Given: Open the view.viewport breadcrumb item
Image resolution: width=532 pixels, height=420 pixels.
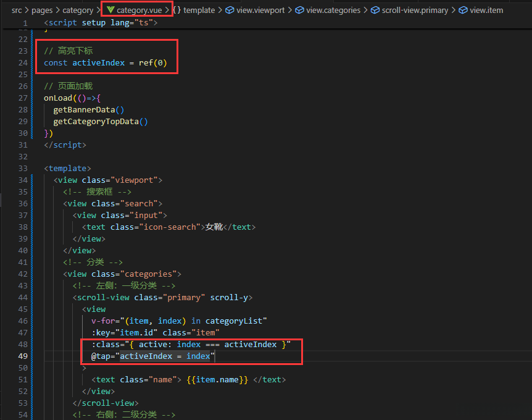Looking at the screenshot, I should coord(260,10).
